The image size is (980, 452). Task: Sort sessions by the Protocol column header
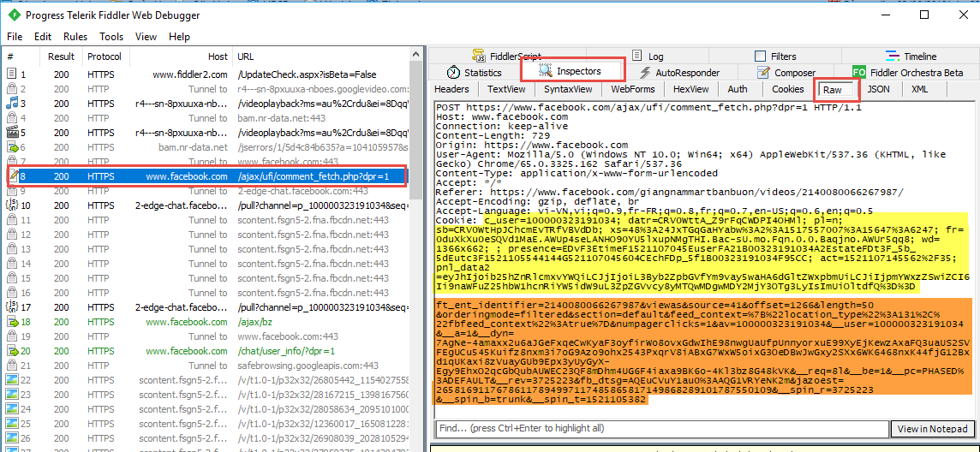coord(105,56)
